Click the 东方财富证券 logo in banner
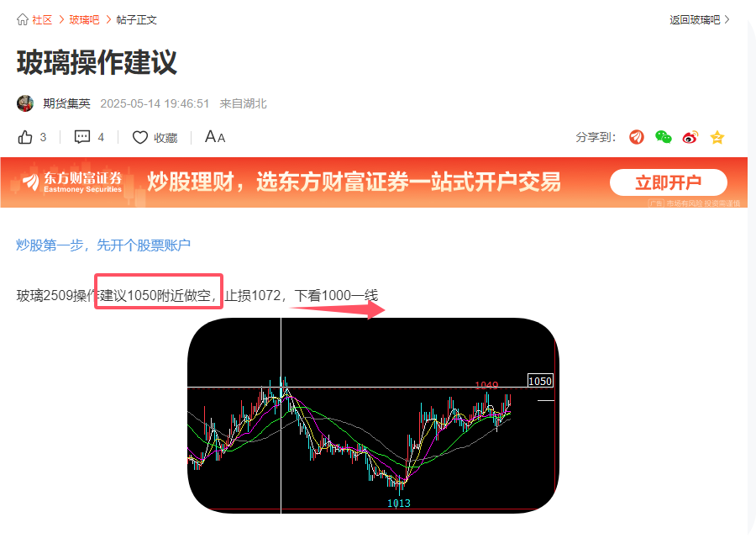 (72, 182)
